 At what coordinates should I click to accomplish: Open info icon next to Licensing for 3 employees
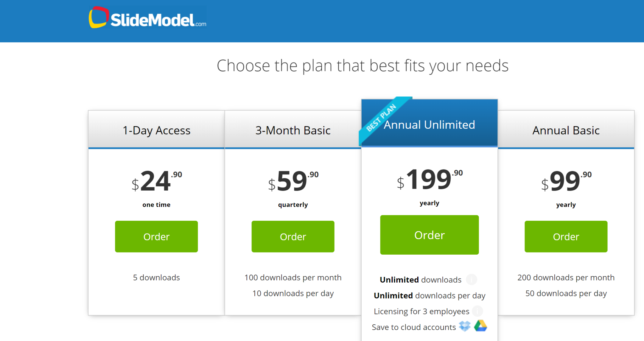click(477, 311)
